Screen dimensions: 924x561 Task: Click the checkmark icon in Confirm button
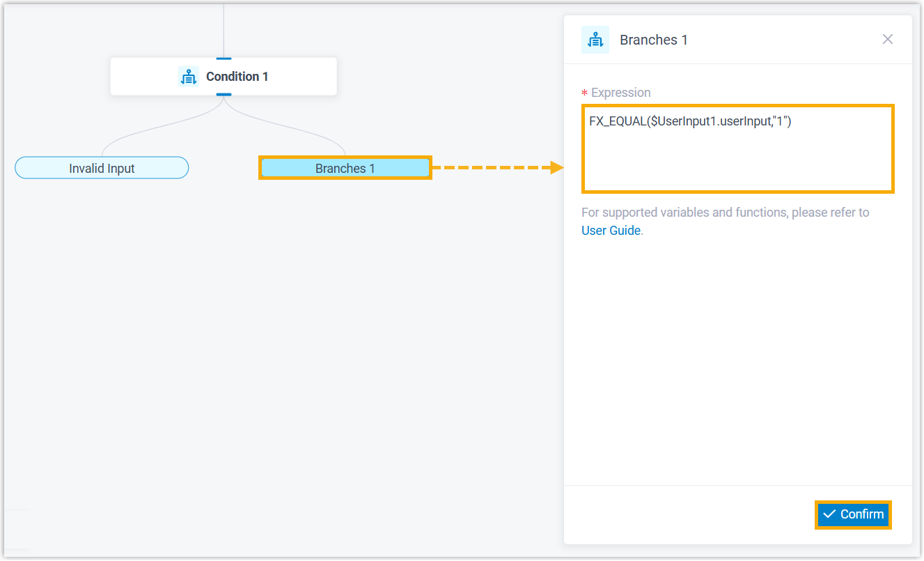click(x=829, y=514)
